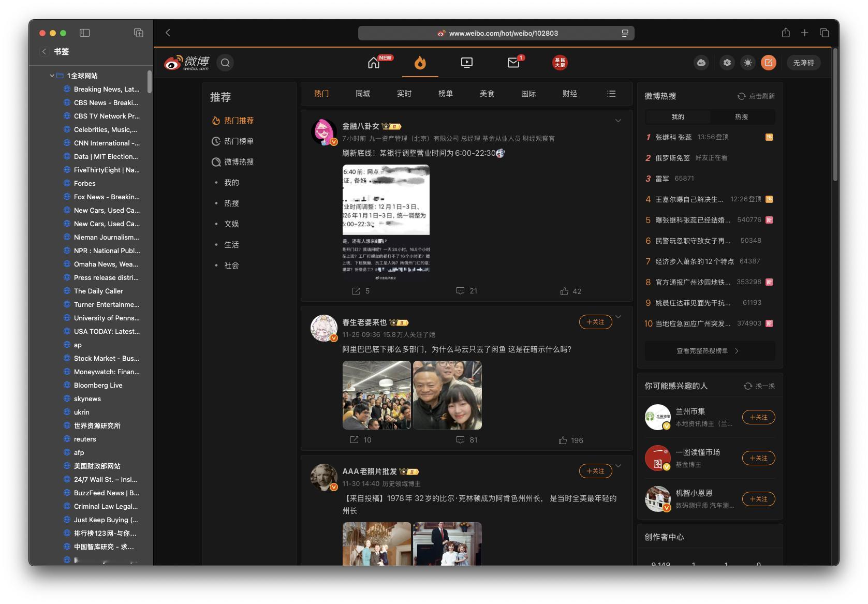Switch hot search to 热搜 tab

pos(742,117)
